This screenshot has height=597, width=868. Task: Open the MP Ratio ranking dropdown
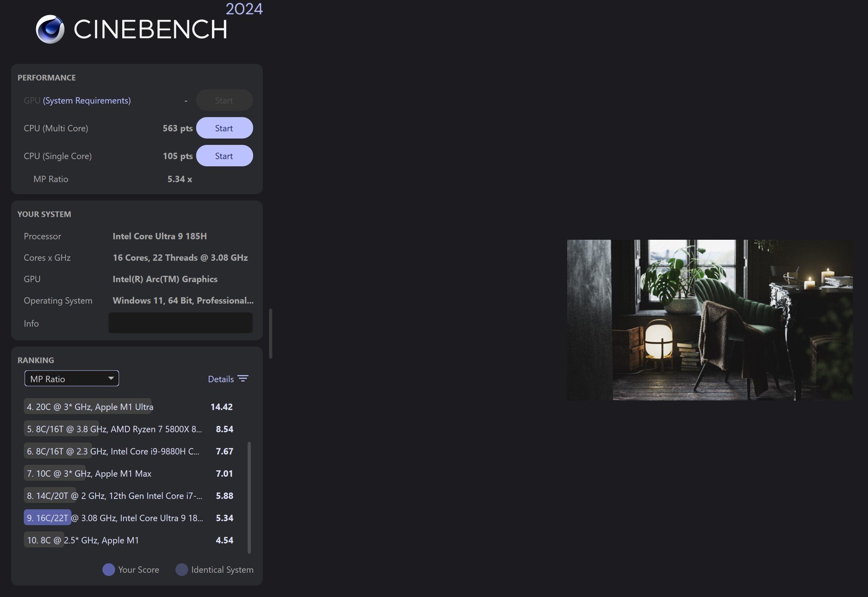(71, 378)
